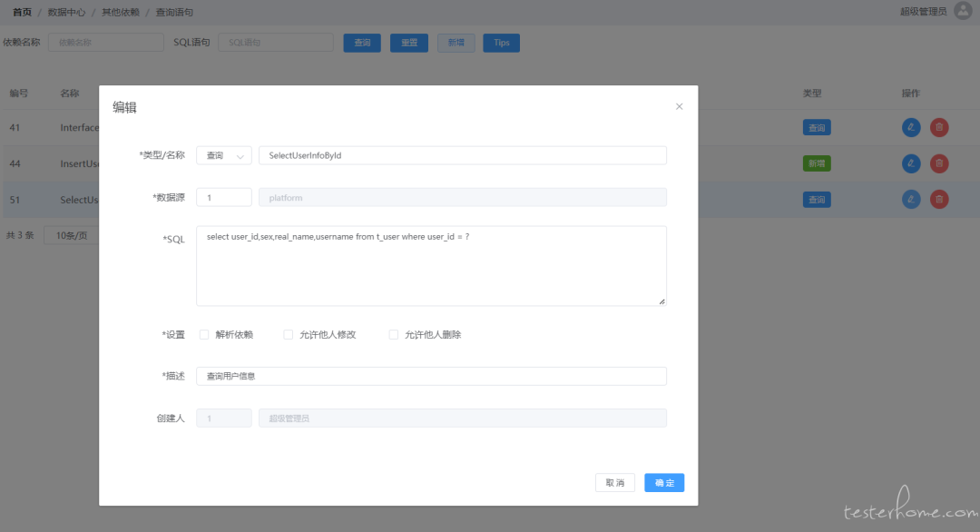Enable the 解析依赖 checkbox
Viewport: 980px width, 532px height.
(204, 334)
